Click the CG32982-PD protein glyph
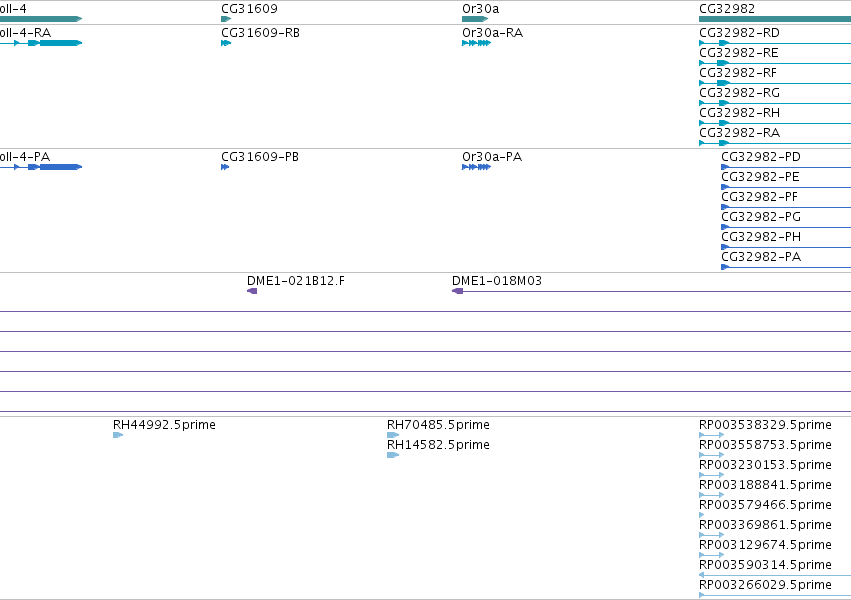Screen dimensions: 851x600 [x=786, y=167]
